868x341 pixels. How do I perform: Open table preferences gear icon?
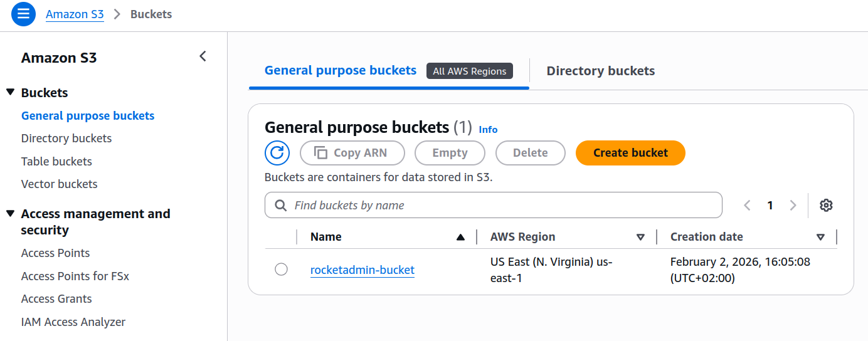pyautogui.click(x=826, y=205)
